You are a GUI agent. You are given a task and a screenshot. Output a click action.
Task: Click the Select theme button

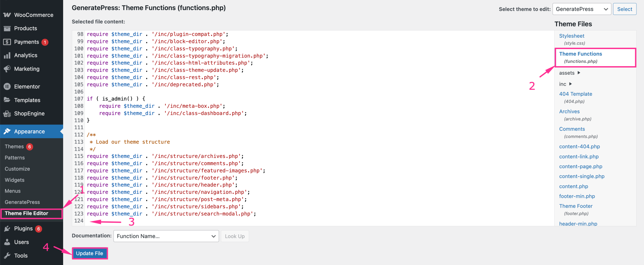624,9
